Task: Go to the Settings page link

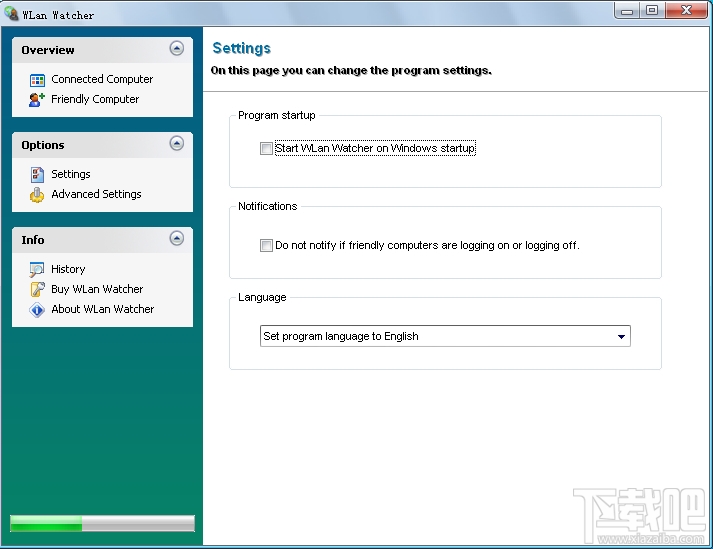Action: (70, 174)
